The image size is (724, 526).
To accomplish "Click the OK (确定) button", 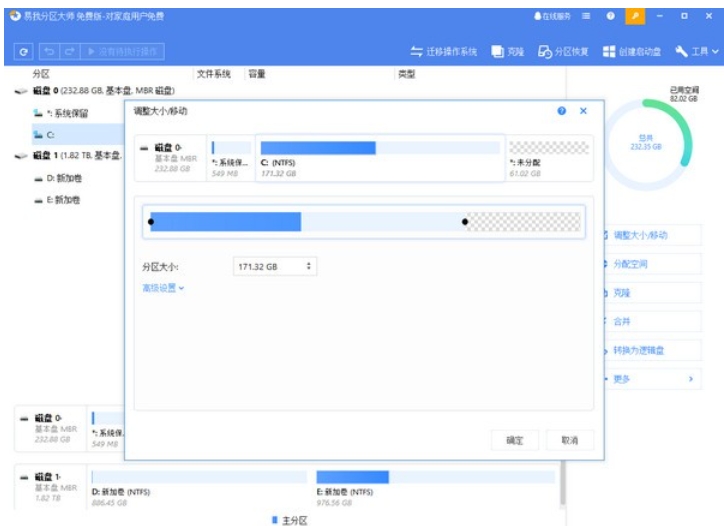I will pos(514,440).
